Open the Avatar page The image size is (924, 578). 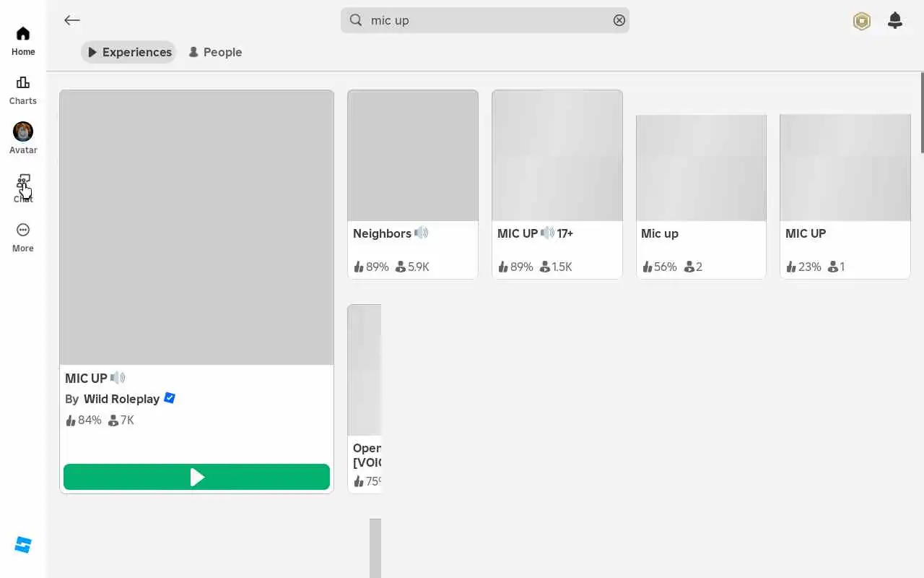23,139
